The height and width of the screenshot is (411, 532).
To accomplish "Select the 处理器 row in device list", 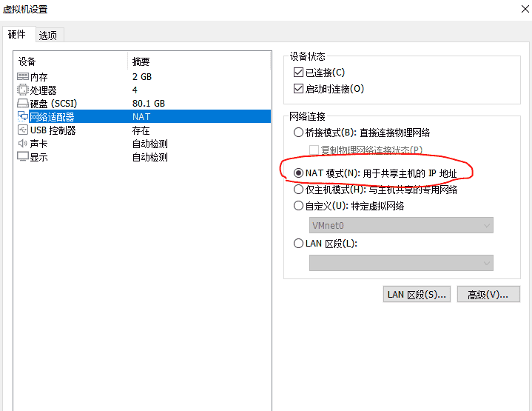I will [x=144, y=90].
